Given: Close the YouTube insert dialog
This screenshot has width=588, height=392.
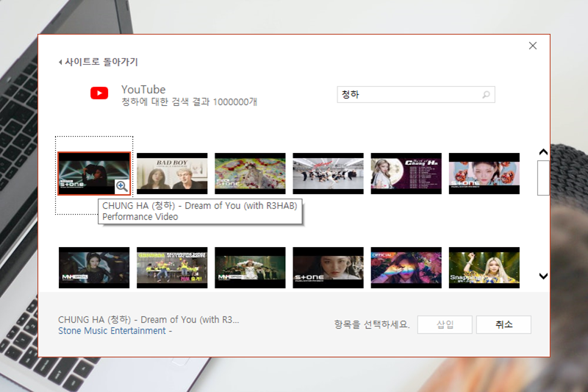Looking at the screenshot, I should click(532, 46).
